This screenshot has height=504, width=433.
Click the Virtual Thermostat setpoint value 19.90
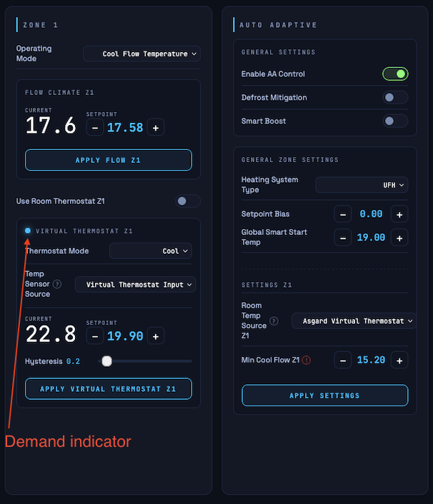125,336
